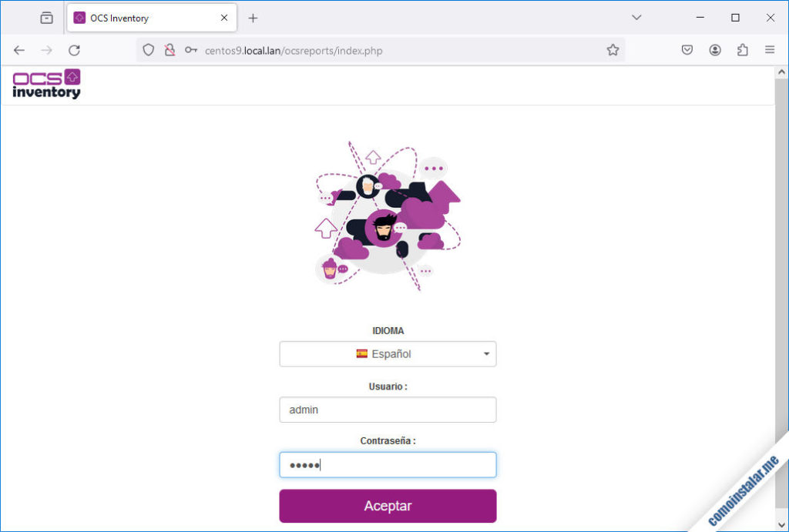Focus the Contraseña password field
Image resolution: width=789 pixels, height=532 pixels.
[388, 465]
